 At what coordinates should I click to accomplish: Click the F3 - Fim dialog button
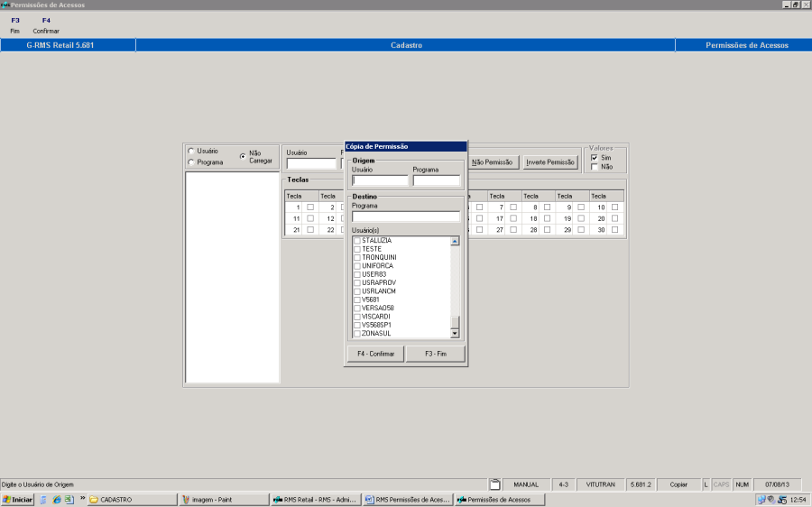point(436,354)
